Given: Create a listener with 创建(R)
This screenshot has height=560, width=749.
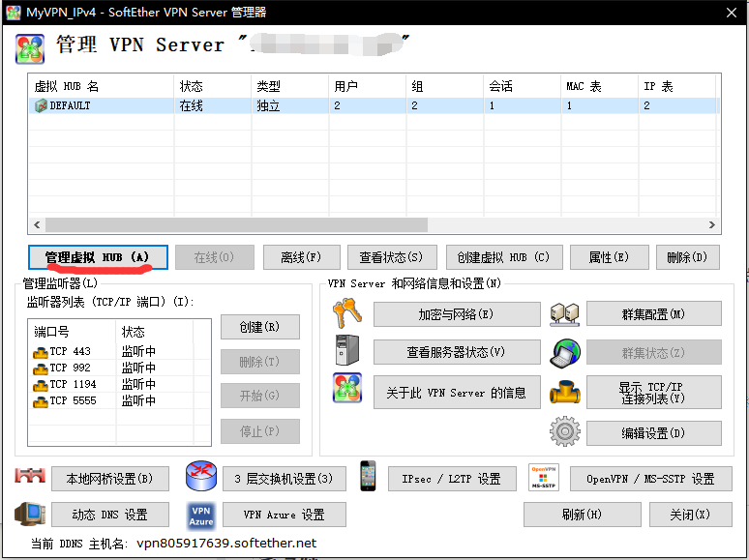Looking at the screenshot, I should pos(260,327).
